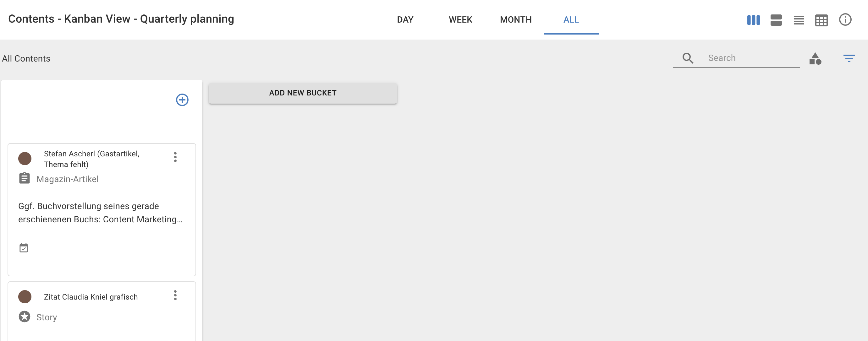The image size is (868, 341).
Task: Click the Ggf. Buchvorstellung description text
Action: tap(101, 212)
